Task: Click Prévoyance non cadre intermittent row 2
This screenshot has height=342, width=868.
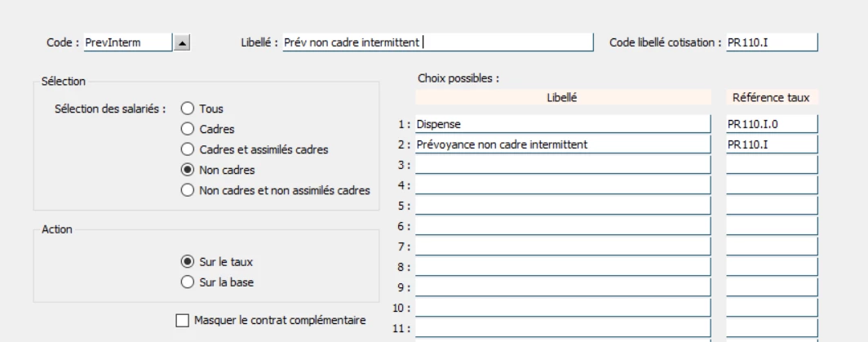Action: (x=563, y=145)
